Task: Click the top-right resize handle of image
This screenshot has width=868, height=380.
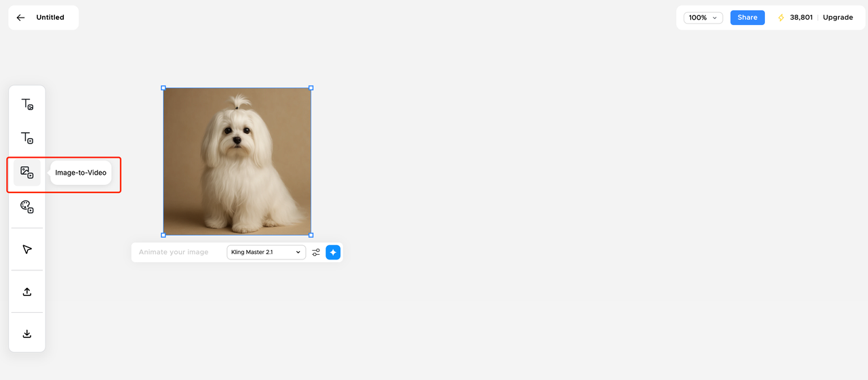Action: click(x=311, y=87)
